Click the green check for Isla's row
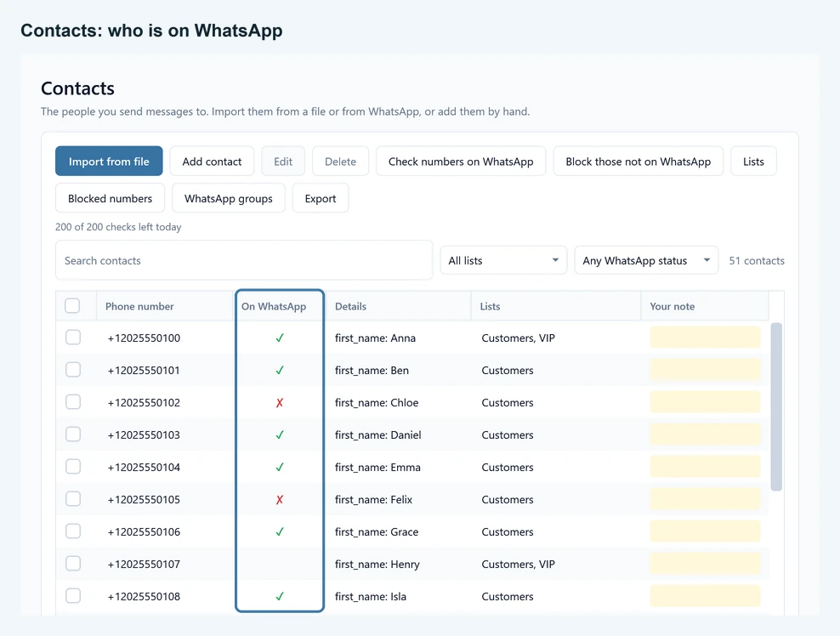Viewport: 840px width, 636px height. [280, 596]
